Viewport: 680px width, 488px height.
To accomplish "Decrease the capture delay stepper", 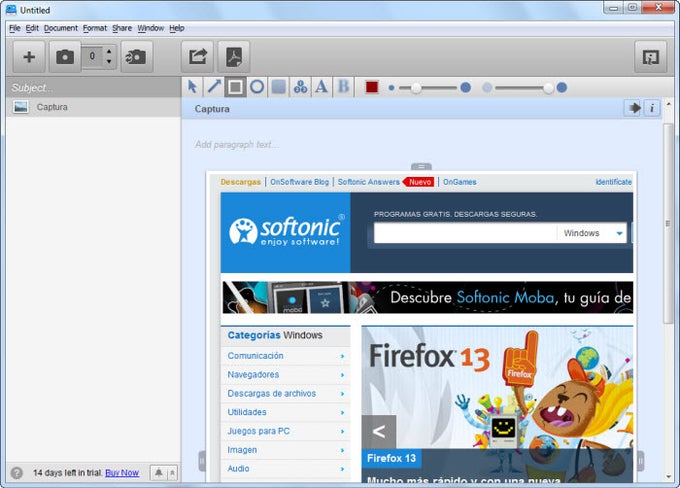I will click(x=109, y=62).
